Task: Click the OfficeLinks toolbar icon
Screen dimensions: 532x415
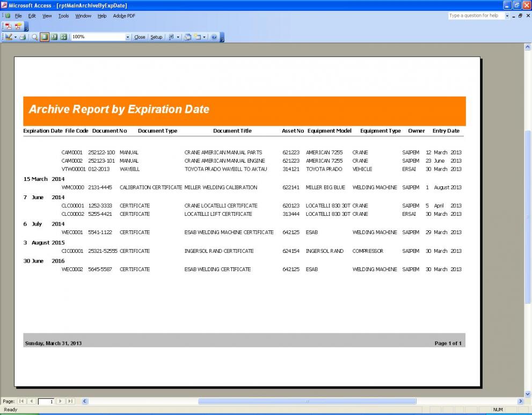Action: pyautogui.click(x=172, y=37)
